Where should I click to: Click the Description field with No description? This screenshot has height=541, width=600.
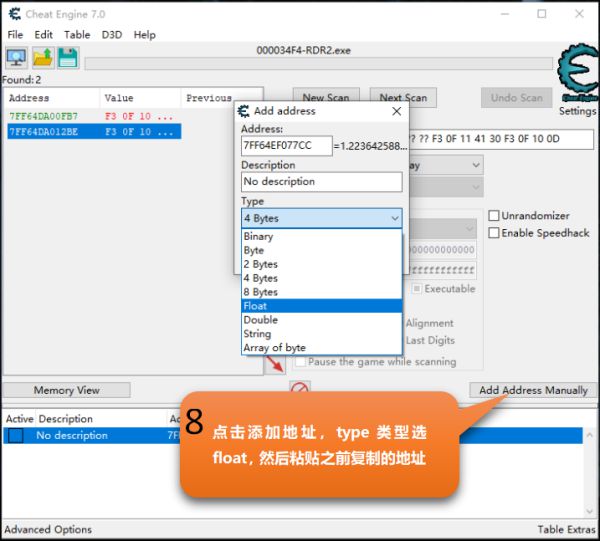[321, 182]
